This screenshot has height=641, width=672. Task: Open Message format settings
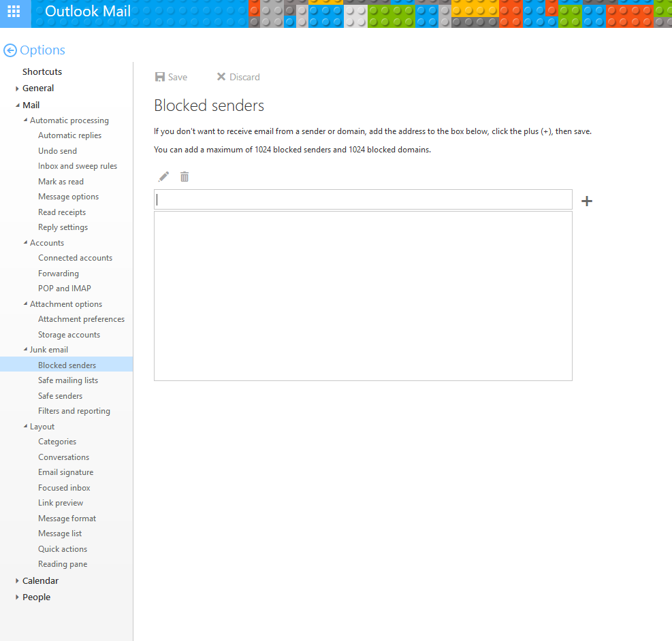pyautogui.click(x=67, y=518)
